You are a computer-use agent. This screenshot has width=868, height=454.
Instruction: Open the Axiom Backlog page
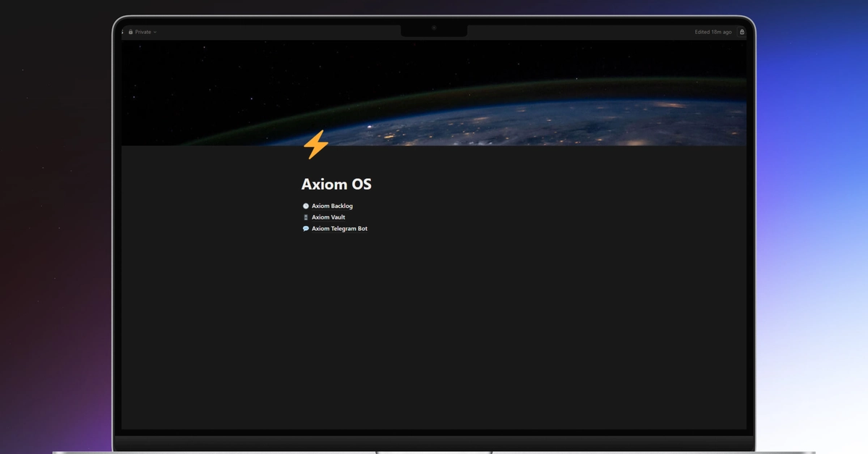click(x=332, y=206)
